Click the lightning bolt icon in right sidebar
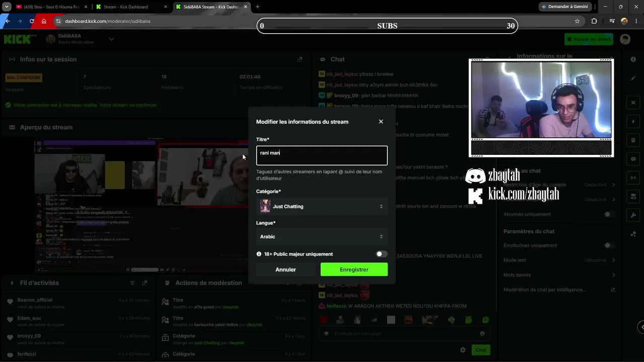644x362 pixels. [x=633, y=121]
